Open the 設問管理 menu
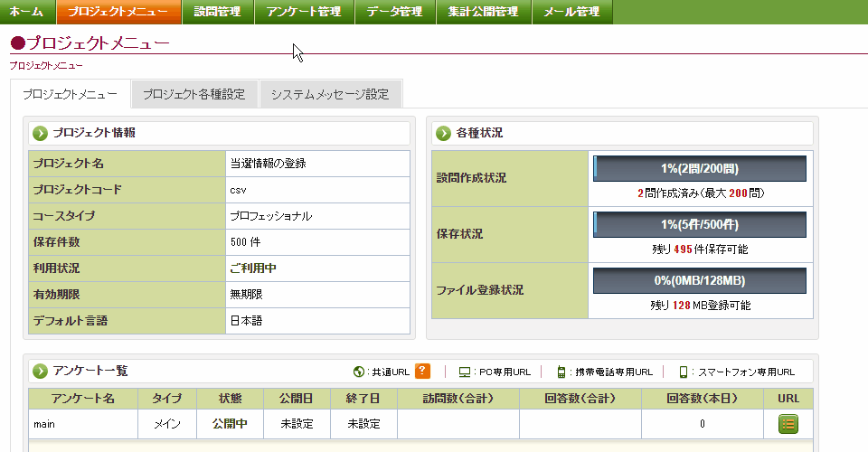 pos(217,12)
